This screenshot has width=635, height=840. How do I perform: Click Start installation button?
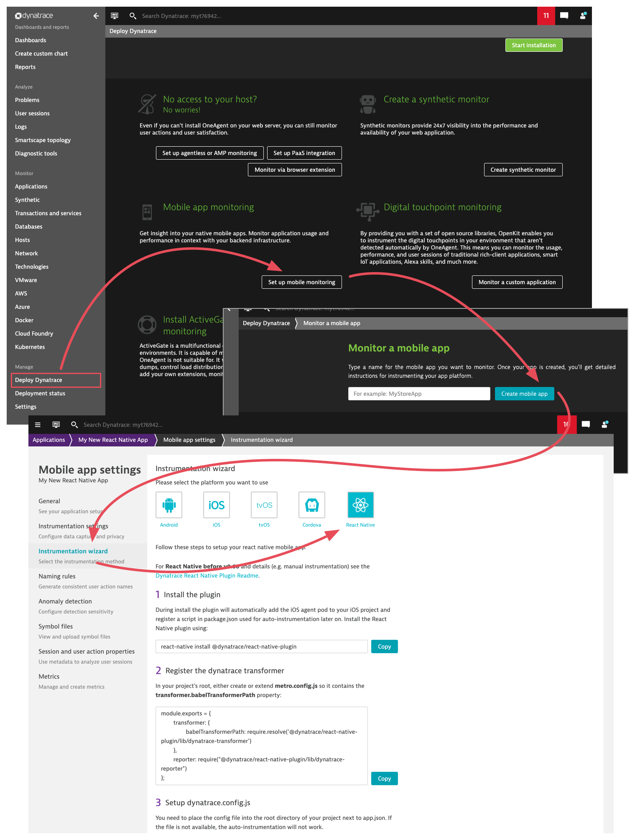(534, 45)
